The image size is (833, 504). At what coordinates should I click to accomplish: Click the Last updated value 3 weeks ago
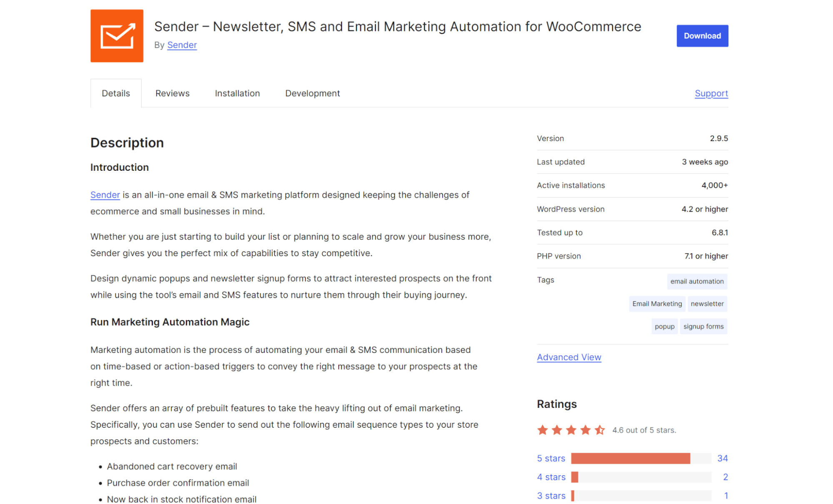click(x=705, y=162)
